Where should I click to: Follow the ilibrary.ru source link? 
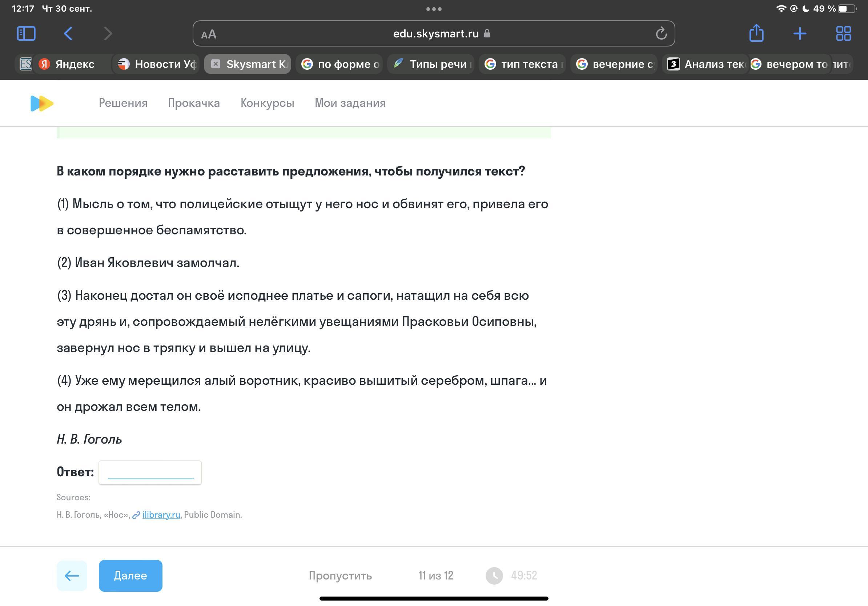(161, 514)
